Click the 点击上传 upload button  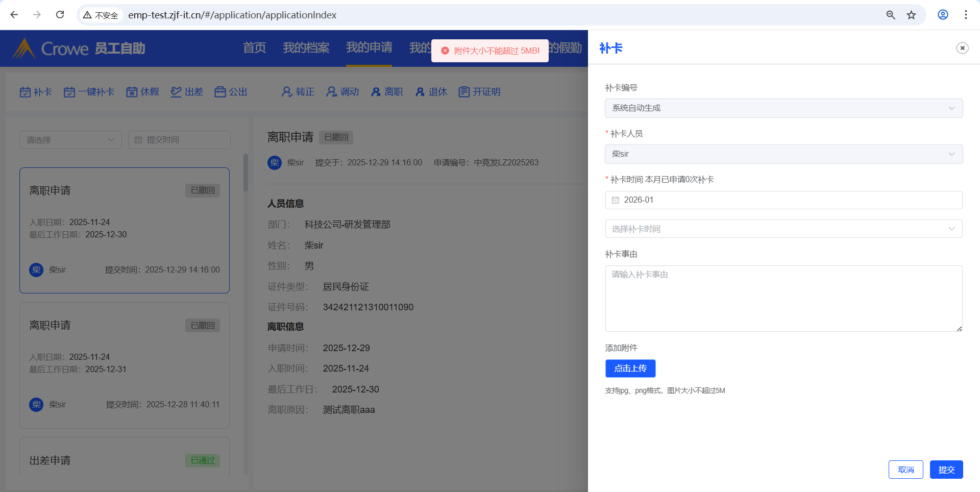[630, 368]
